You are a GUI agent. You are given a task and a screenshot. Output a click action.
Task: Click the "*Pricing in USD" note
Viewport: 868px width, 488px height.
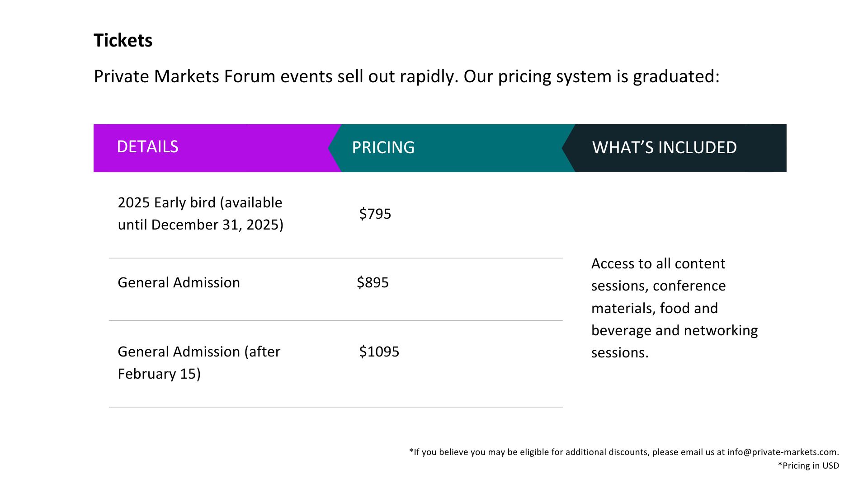pos(808,466)
